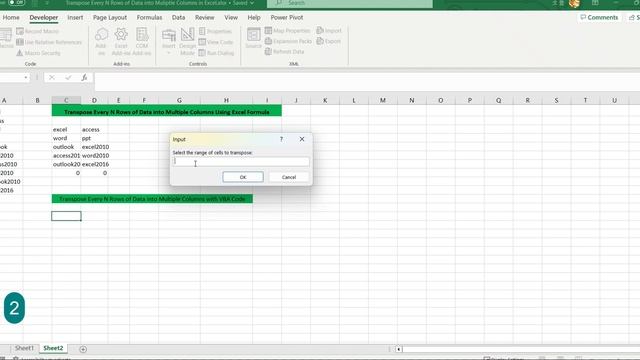
Task: Click cell containing 'ppt'
Action: pyautogui.click(x=94, y=138)
